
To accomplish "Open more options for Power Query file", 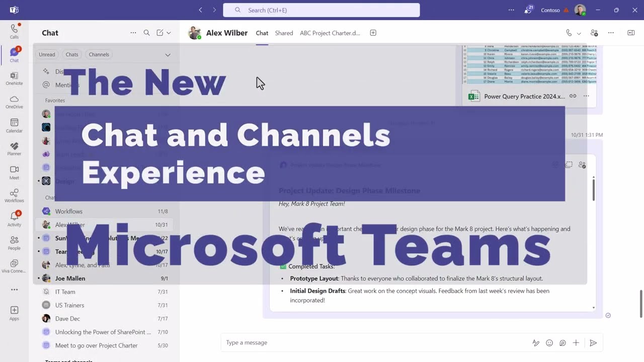I will tap(586, 96).
